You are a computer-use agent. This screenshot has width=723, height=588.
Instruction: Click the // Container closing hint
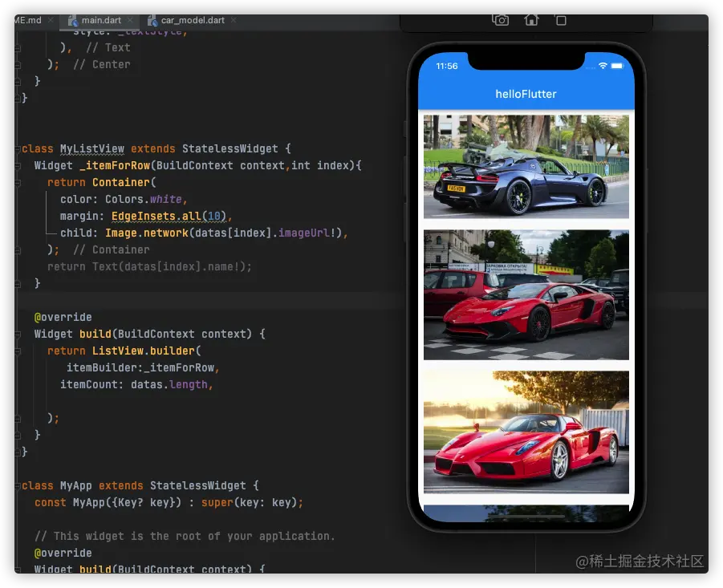[x=111, y=249]
